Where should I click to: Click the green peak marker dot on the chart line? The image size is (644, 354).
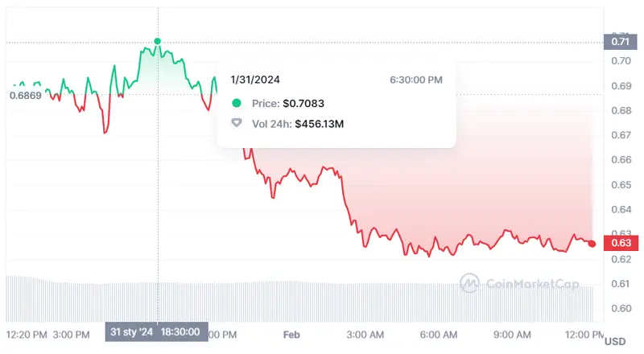pos(158,41)
